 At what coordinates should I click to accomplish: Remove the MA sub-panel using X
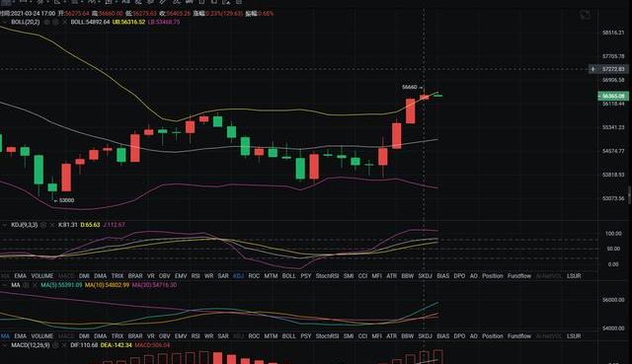(35, 285)
